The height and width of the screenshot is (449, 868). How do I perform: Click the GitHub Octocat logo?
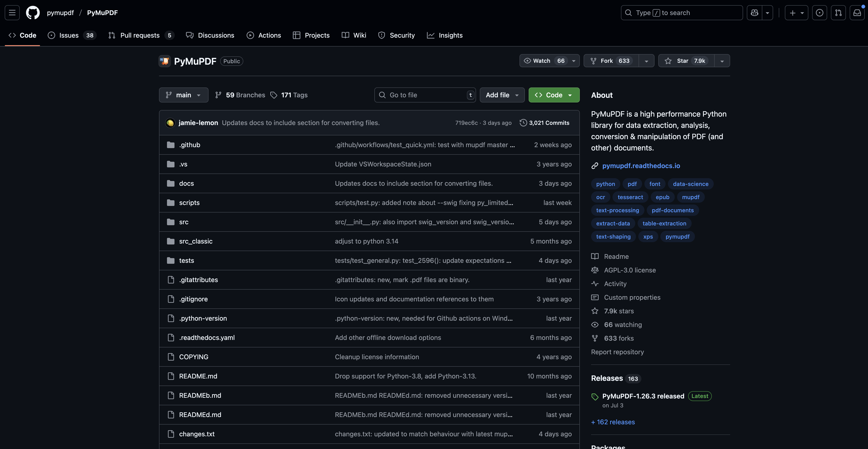click(x=33, y=13)
